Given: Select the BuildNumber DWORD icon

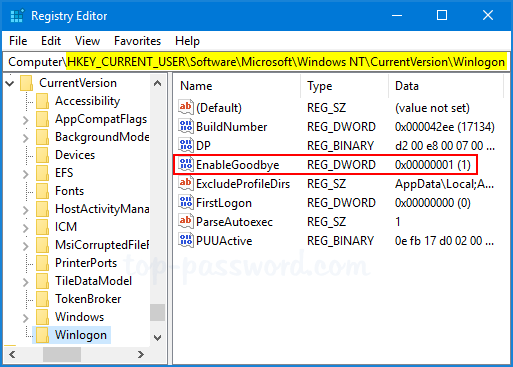Looking at the screenshot, I should pos(186,126).
